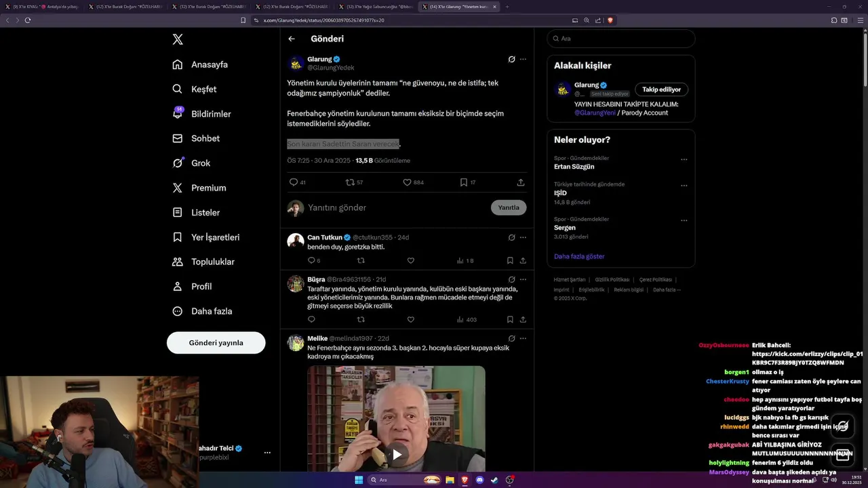This screenshot has height=488, width=868.
Task: Repost Can Tutkun's reply
Action: 361,260
